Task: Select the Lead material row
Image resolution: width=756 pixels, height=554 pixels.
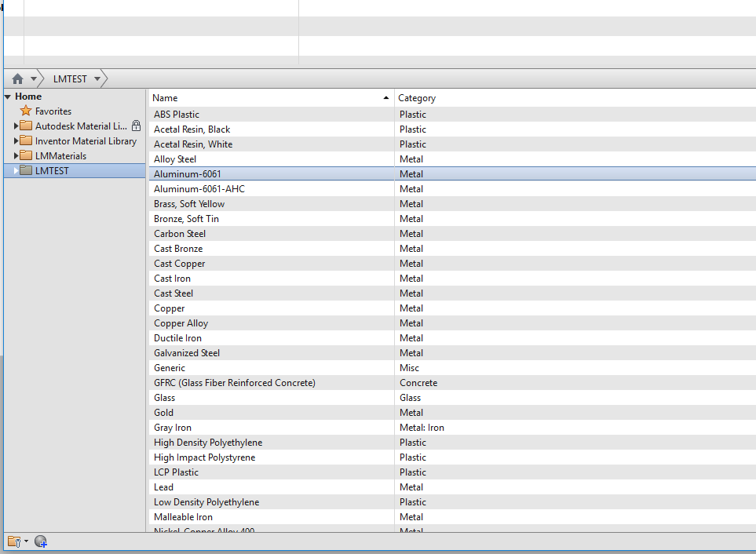Action: 452,487
